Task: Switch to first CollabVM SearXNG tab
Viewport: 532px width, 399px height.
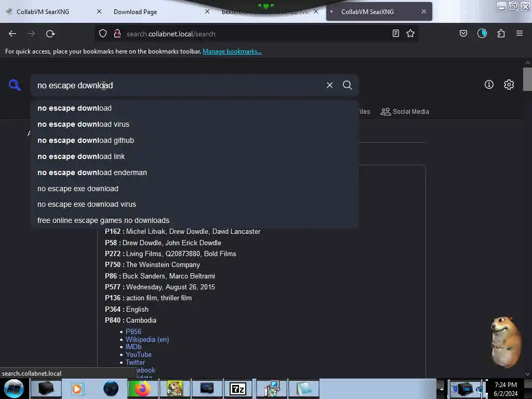Action: click(x=43, y=12)
